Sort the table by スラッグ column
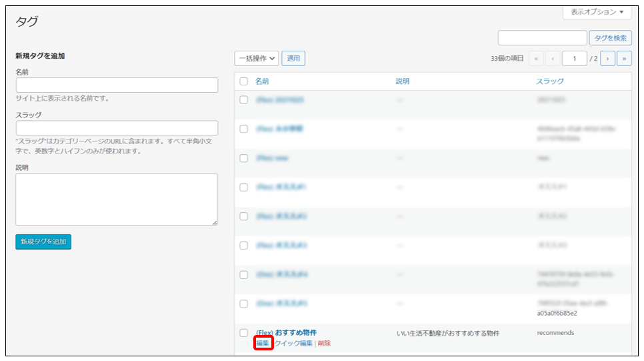Image resolution: width=644 pixels, height=361 pixels. (550, 81)
